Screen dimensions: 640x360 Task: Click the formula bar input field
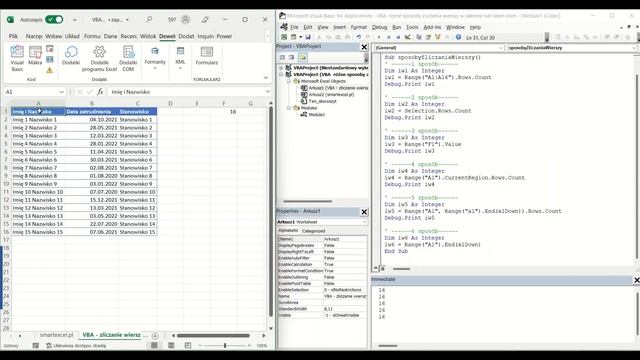[186, 92]
